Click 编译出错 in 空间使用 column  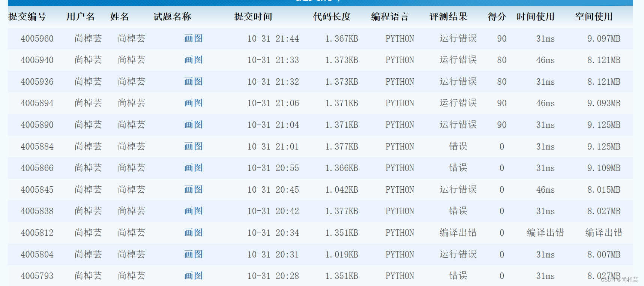tap(604, 233)
